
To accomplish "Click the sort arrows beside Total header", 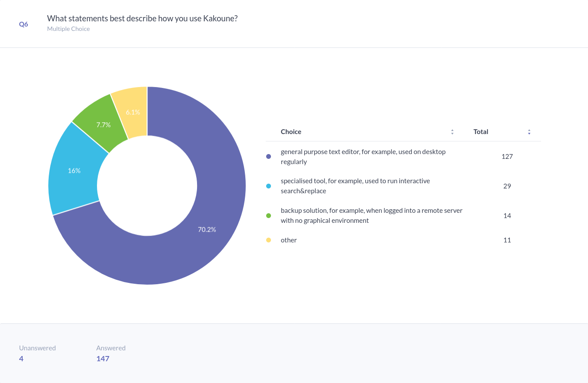I will coord(529,132).
